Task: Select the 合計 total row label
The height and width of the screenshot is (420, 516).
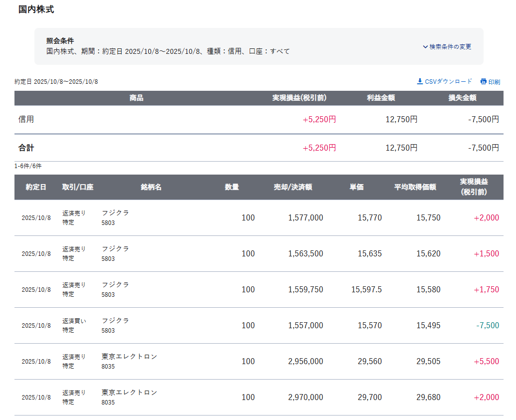Action: [x=26, y=148]
